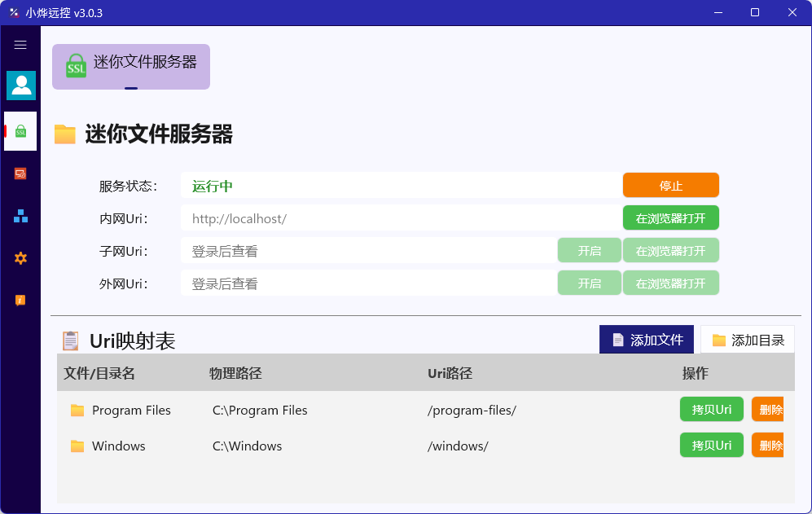Click the 物理路径 column header
Viewport: 812px width, 514px height.
(235, 373)
